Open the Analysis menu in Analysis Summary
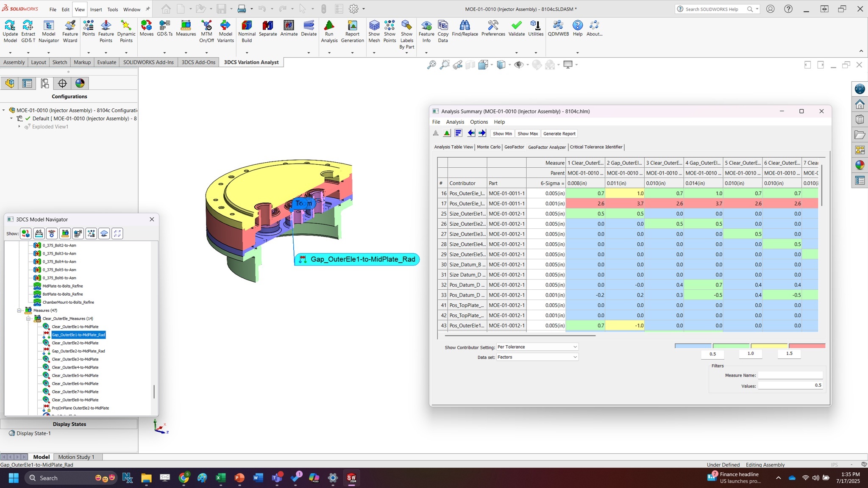 [x=455, y=122]
